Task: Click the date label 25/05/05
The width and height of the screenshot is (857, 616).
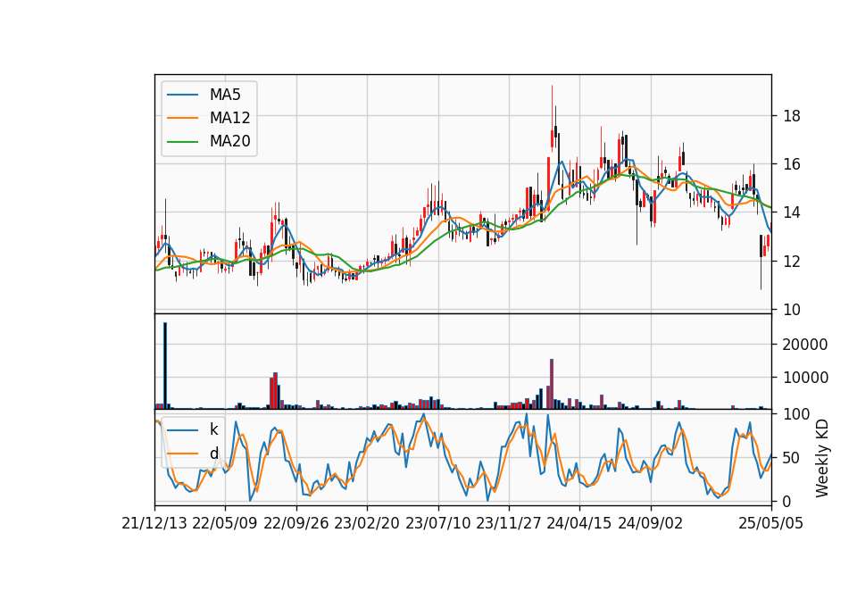Action: coord(771,524)
